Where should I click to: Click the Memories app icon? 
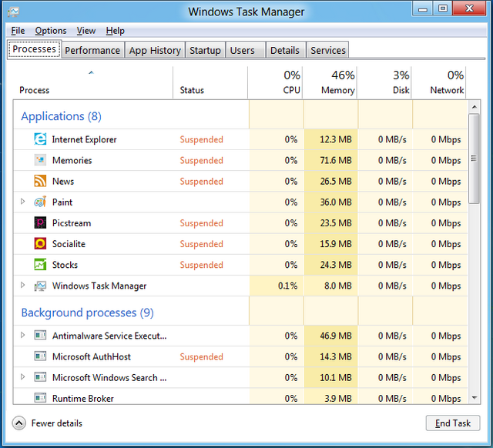pyautogui.click(x=40, y=160)
